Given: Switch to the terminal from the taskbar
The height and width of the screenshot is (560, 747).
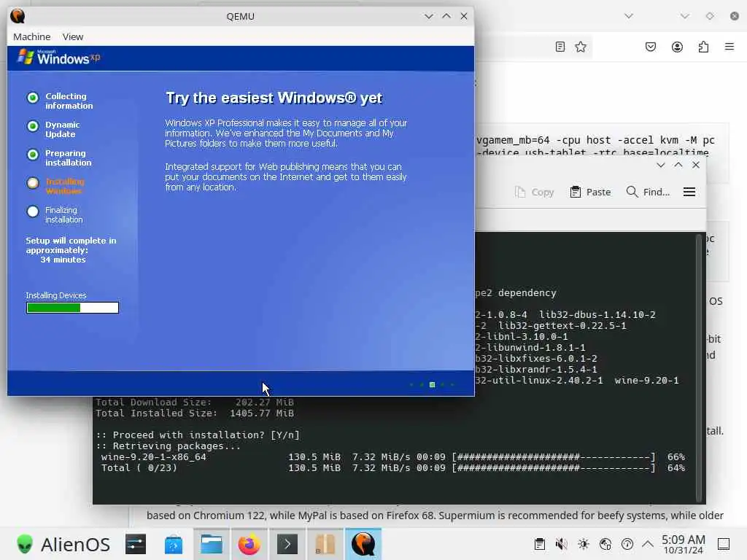Looking at the screenshot, I should [x=287, y=544].
